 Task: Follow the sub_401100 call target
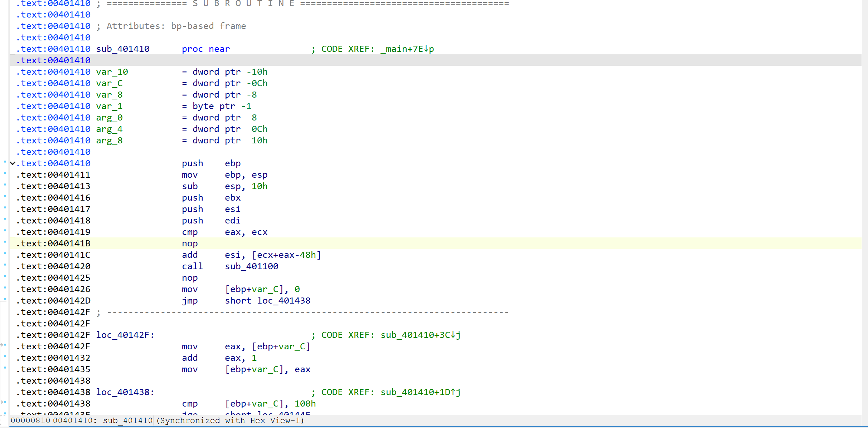[x=252, y=266]
